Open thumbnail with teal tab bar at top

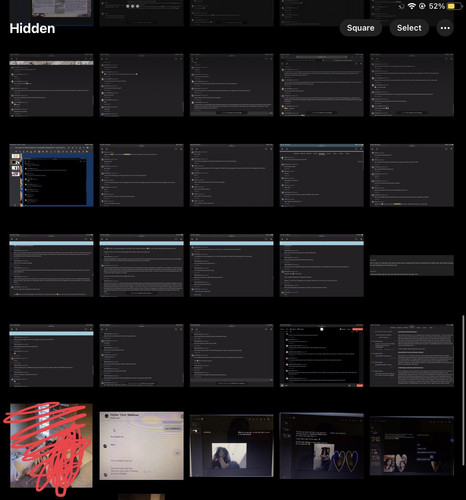(x=322, y=175)
